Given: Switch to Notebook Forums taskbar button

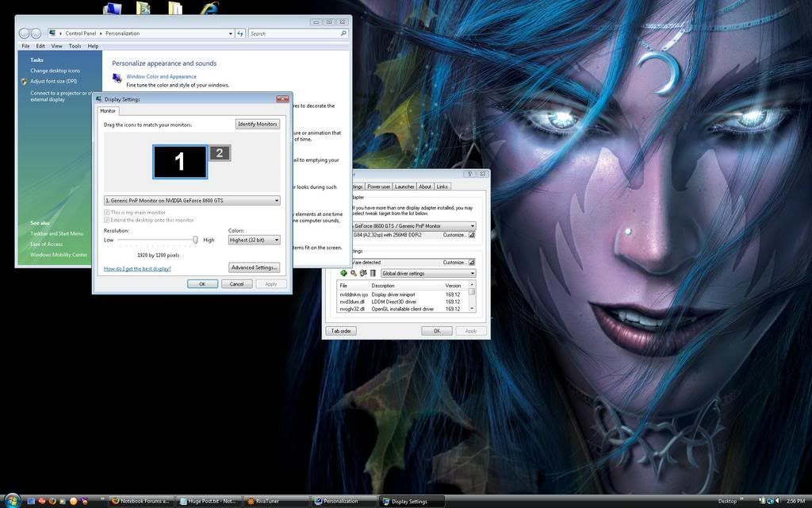Looking at the screenshot, I should point(141,502).
